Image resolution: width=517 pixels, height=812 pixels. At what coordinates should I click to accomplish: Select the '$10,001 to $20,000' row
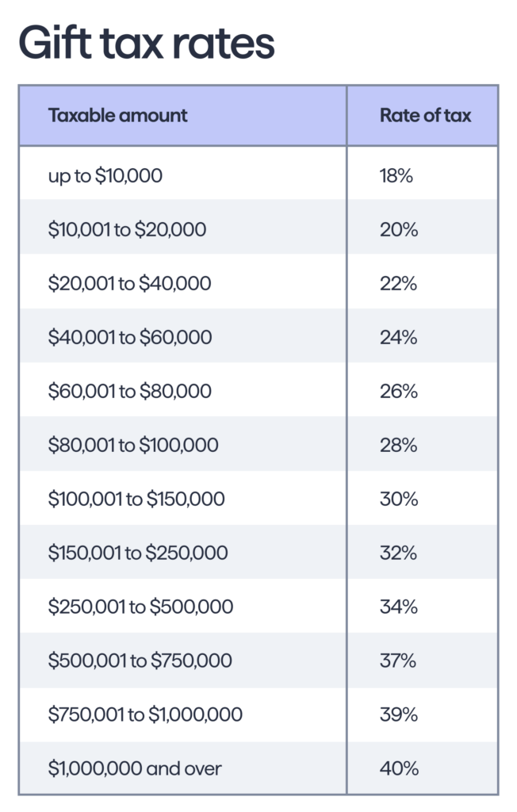pyautogui.click(x=258, y=229)
